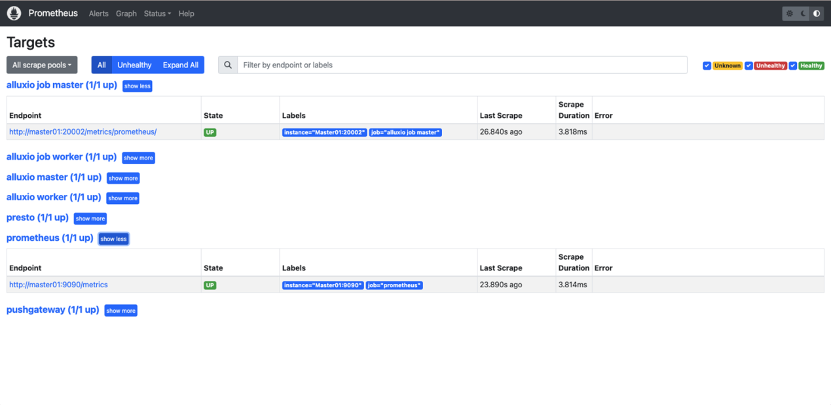Click the Prometheus flame logo icon

[14, 13]
